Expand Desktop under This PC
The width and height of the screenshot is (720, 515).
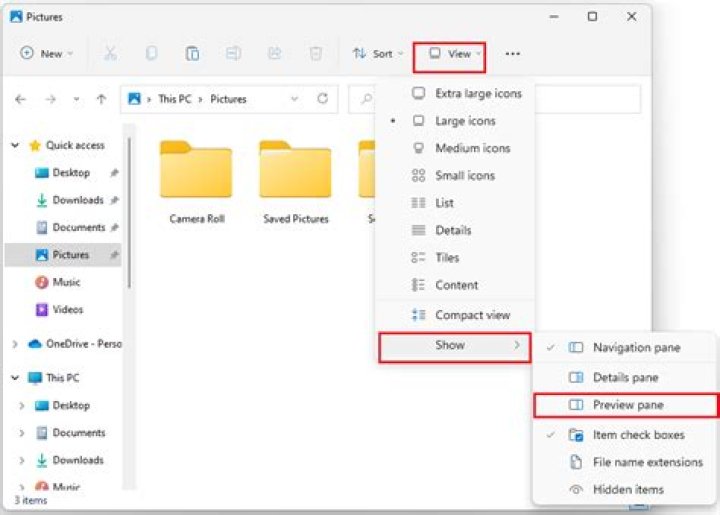(x=22, y=405)
